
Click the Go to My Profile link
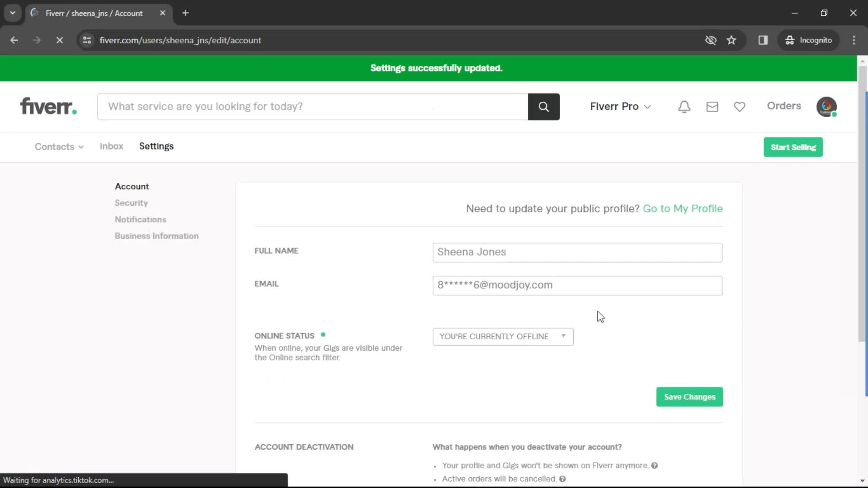[683, 209]
